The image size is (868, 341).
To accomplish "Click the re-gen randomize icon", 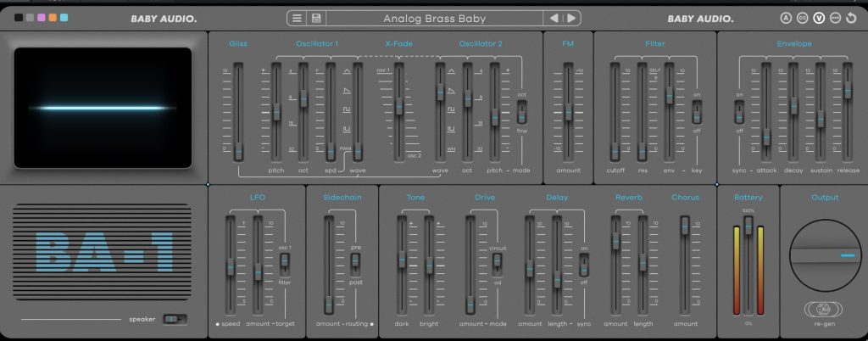I will coord(819,310).
